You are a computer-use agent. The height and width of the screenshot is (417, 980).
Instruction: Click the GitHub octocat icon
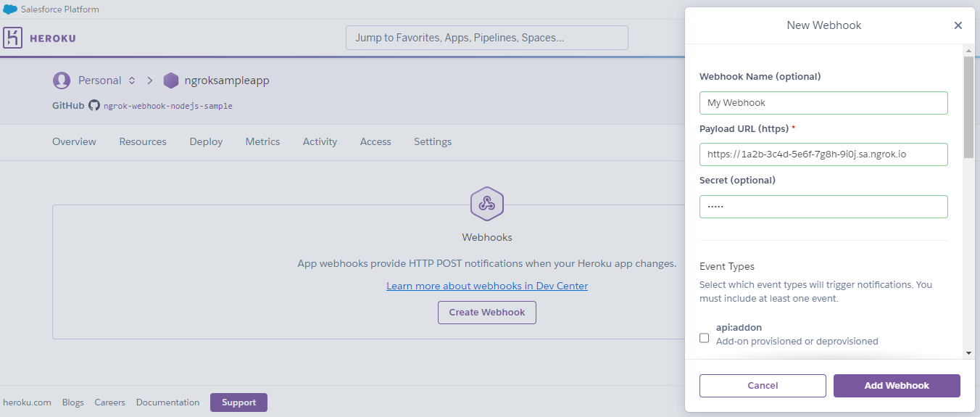[x=94, y=105]
